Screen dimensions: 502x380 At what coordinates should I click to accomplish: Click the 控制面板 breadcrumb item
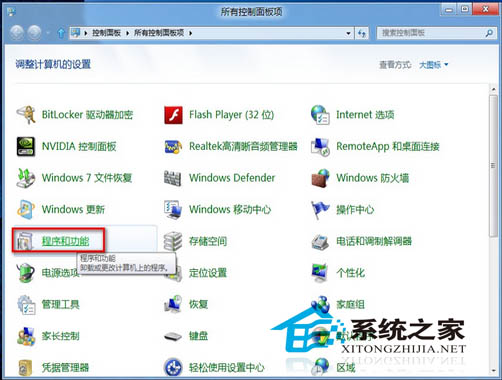click(x=106, y=33)
